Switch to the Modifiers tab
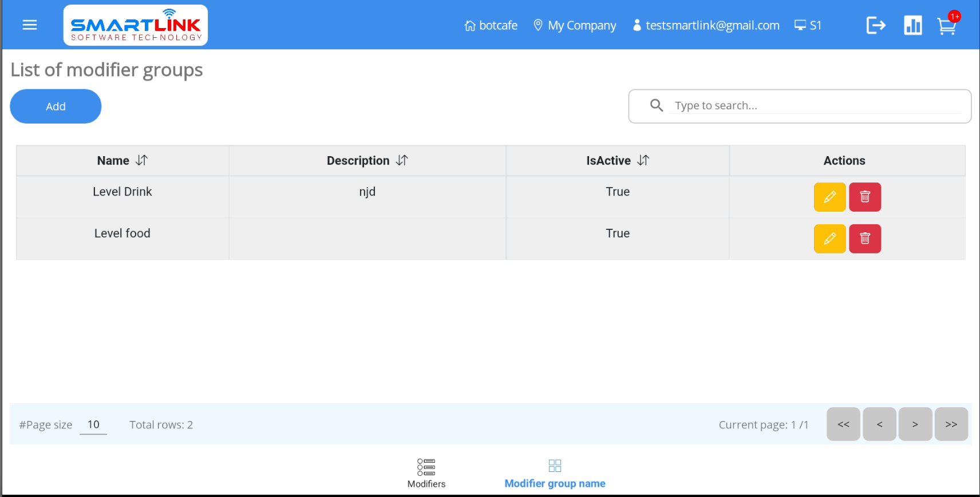The image size is (980, 497). 426,473
